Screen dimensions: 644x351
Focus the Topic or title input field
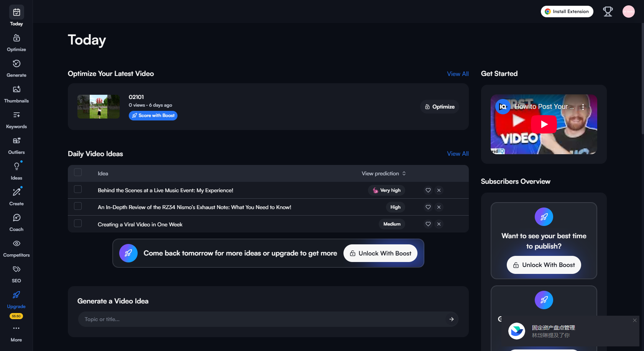(x=263, y=319)
